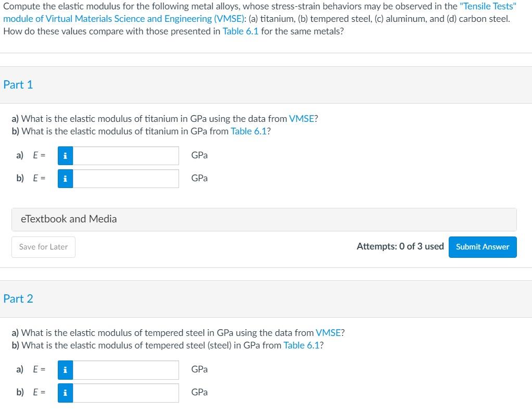
Task: Follow VMSE link in the tempered steel question
Action: click(328, 332)
